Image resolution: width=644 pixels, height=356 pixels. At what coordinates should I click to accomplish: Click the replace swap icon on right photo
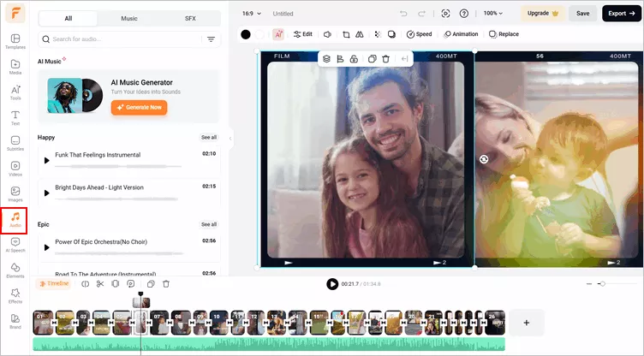(484, 159)
